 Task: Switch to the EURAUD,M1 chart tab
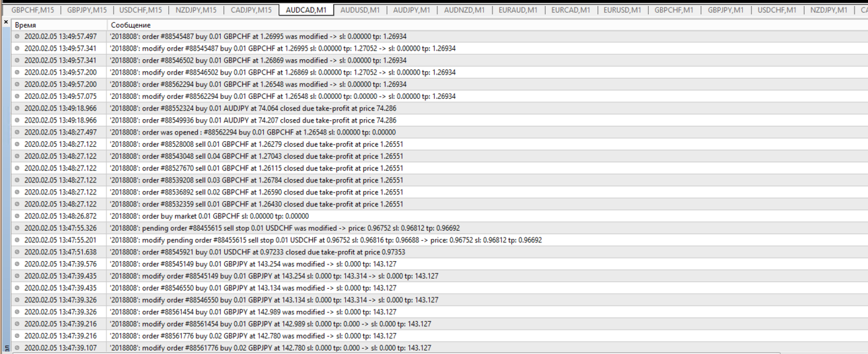point(518,10)
